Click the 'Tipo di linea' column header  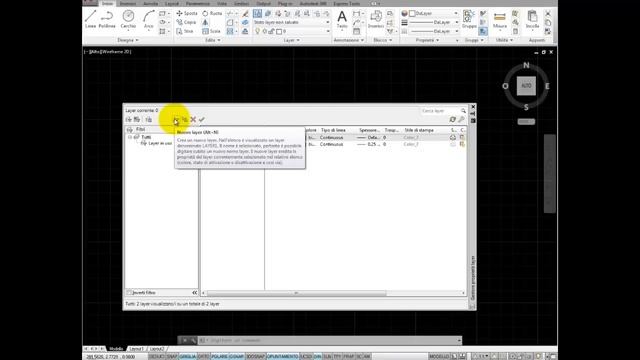coord(333,130)
